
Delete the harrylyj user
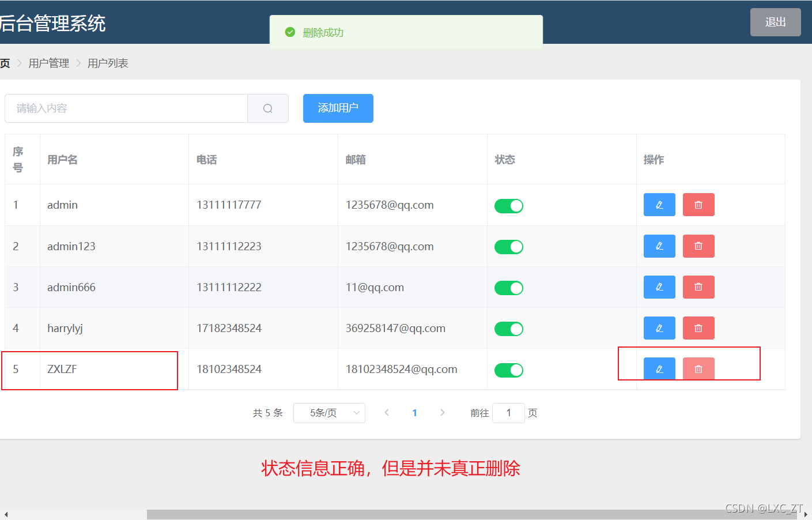pos(698,328)
